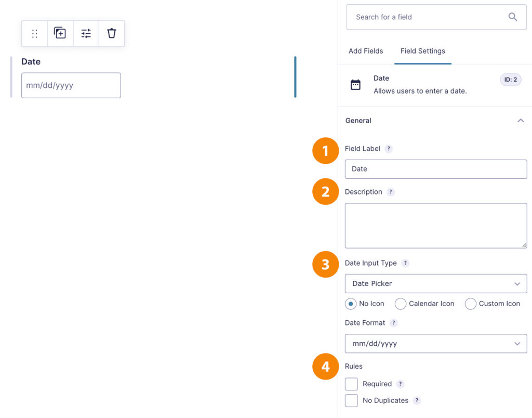Open the mm/dd/yyyy Date Format dropdown
This screenshot has height=418, width=532.
[436, 344]
